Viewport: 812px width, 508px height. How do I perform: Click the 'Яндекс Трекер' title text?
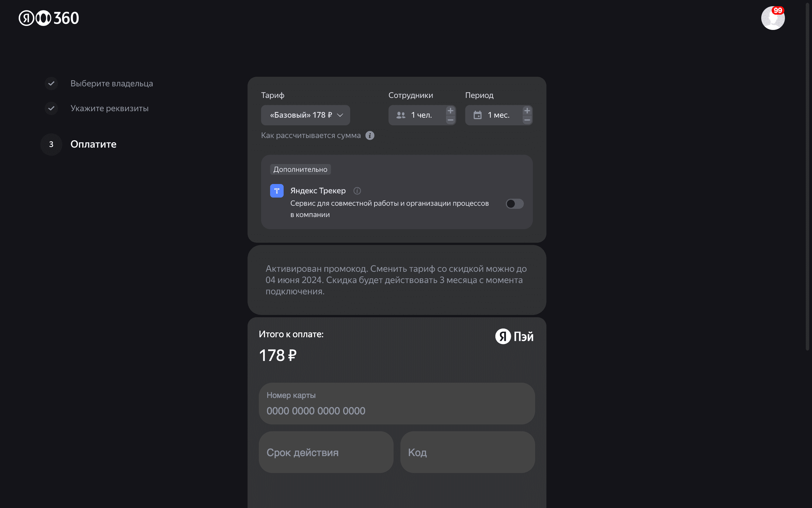point(318,191)
